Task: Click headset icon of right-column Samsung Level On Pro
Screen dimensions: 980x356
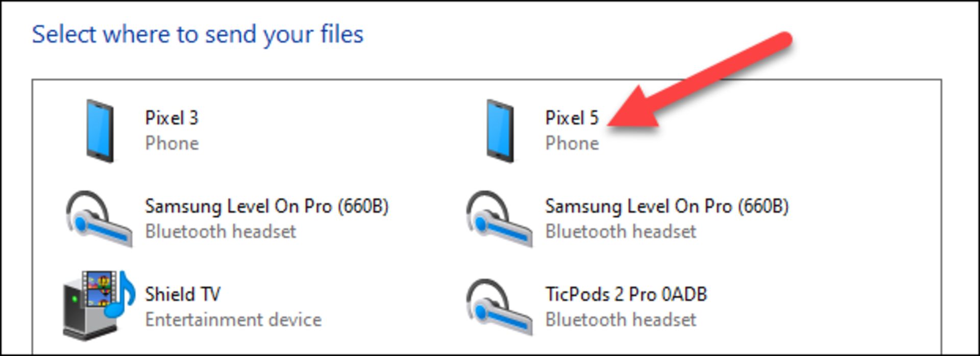Action: tap(498, 219)
